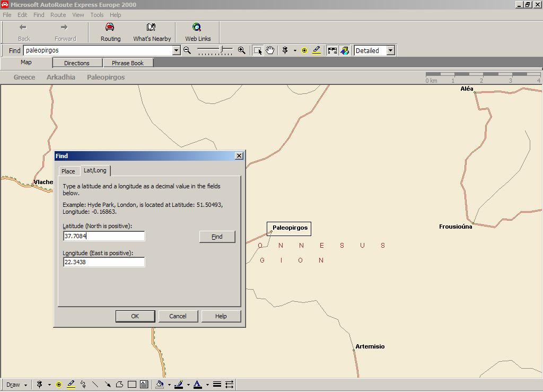The image size is (543, 392).
Task: Switch to Place tab in Find dialog
Action: tap(68, 171)
